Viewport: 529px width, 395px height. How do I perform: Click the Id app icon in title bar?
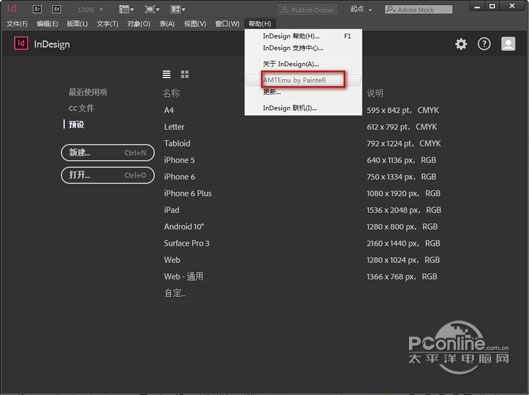[12, 9]
